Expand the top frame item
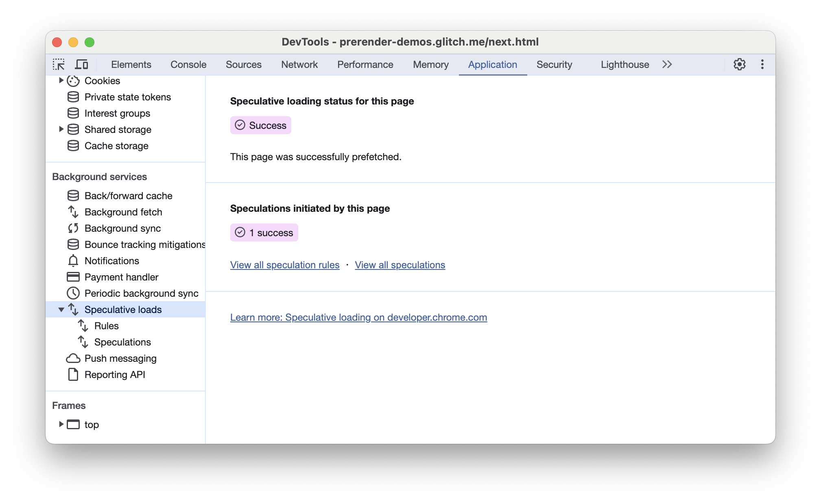This screenshot has width=821, height=504. point(61,424)
